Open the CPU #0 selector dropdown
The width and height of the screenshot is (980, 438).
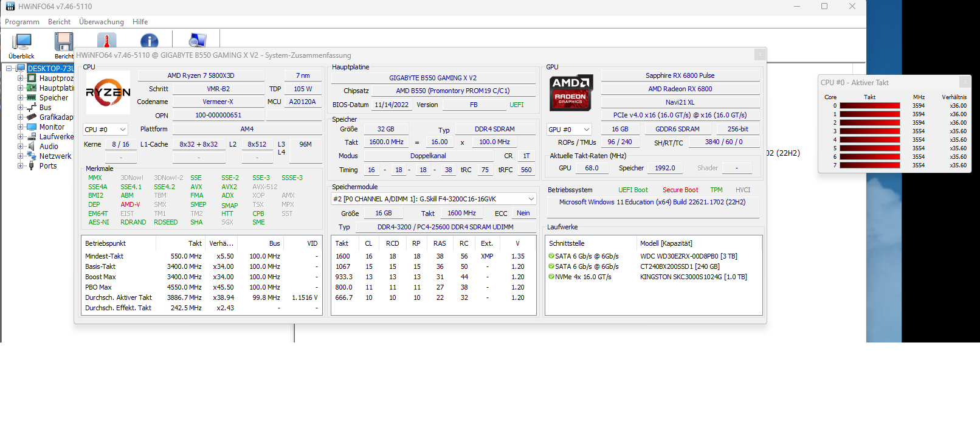click(106, 130)
